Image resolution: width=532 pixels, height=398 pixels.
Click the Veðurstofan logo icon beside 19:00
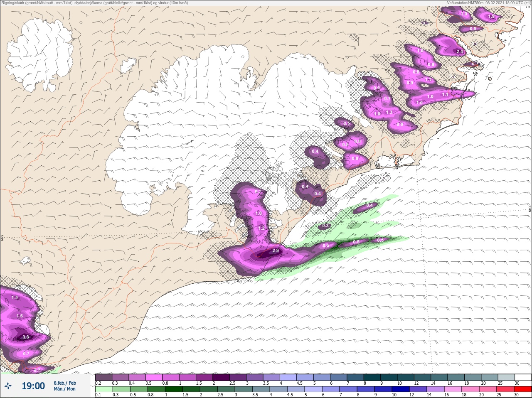click(9, 386)
